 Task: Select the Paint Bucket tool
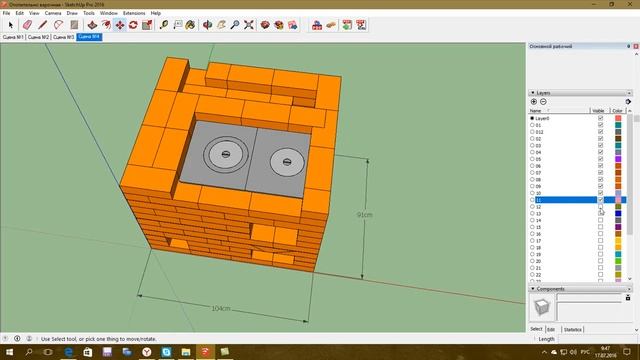pyautogui.click(x=190, y=25)
